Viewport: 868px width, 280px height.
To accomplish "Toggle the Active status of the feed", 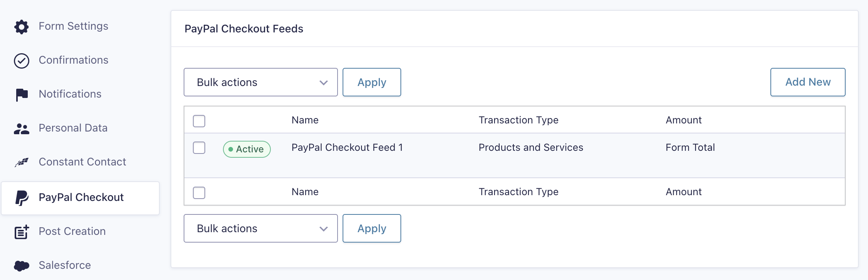I will pos(247,149).
